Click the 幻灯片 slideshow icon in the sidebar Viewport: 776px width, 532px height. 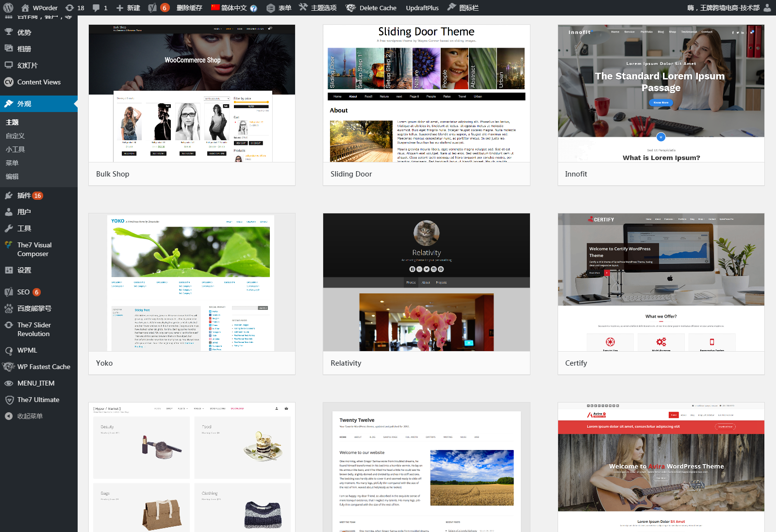9,65
